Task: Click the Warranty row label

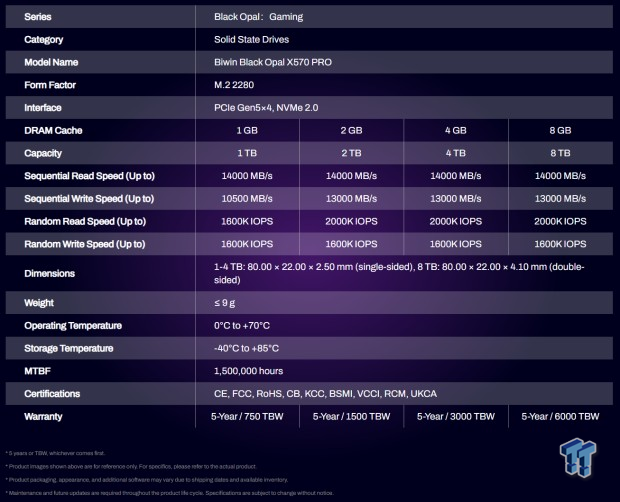Action: tap(43, 417)
